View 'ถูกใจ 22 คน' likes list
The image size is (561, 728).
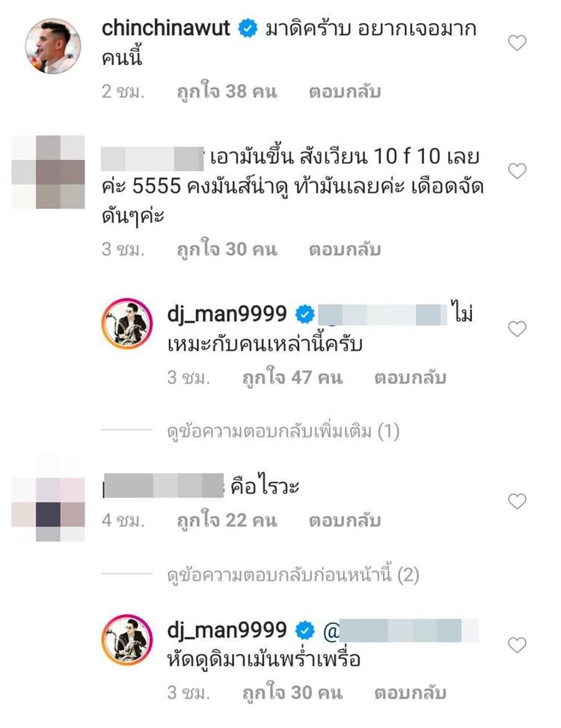(x=227, y=520)
